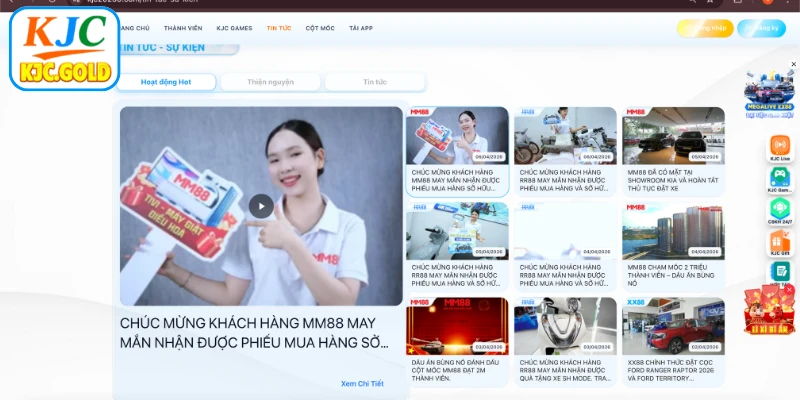The width and height of the screenshot is (800, 400).
Task: Open the MM88 skyscraper buildings thumbnail
Action: click(x=673, y=231)
